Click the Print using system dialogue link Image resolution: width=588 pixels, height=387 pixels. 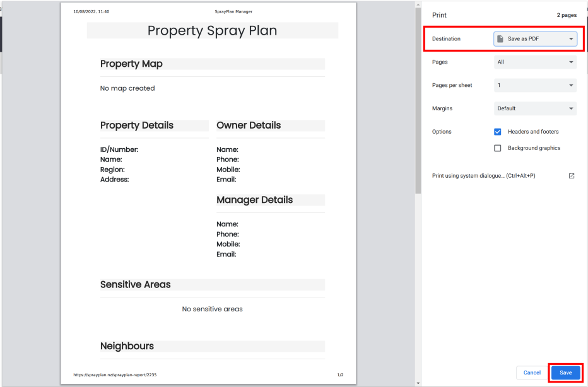(x=483, y=176)
